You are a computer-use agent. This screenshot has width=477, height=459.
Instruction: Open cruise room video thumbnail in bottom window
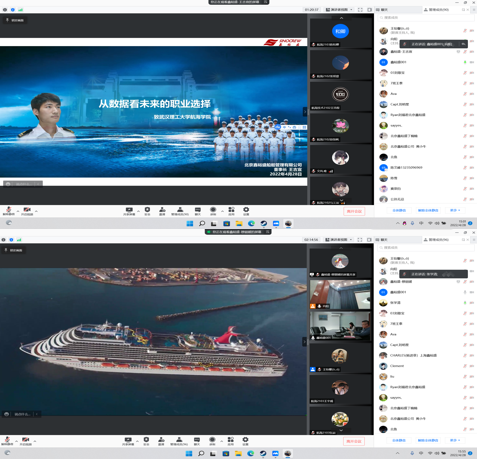(340, 294)
